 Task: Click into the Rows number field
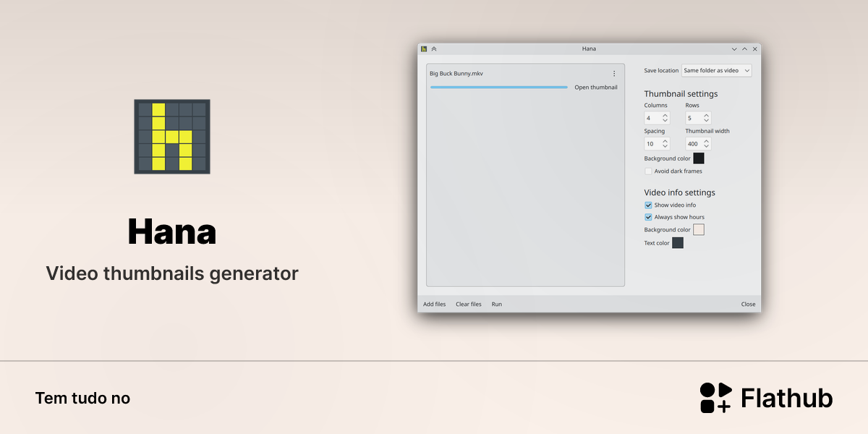(x=694, y=118)
